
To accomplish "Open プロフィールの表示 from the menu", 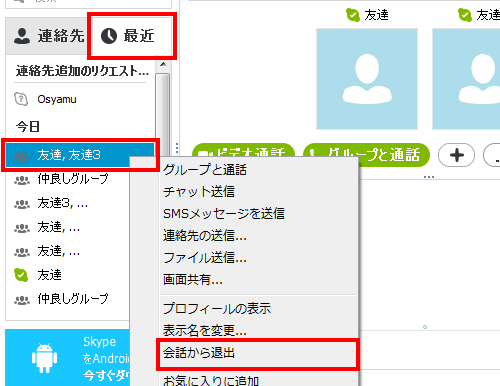I will 217,308.
